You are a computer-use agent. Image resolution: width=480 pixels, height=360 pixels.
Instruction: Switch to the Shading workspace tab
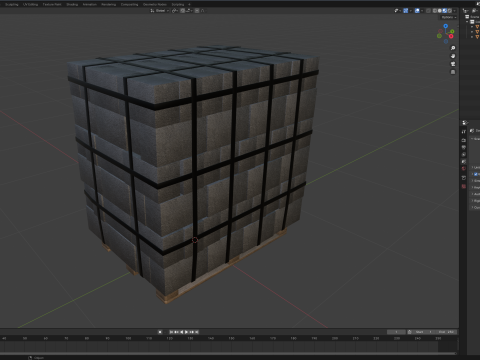pos(72,4)
